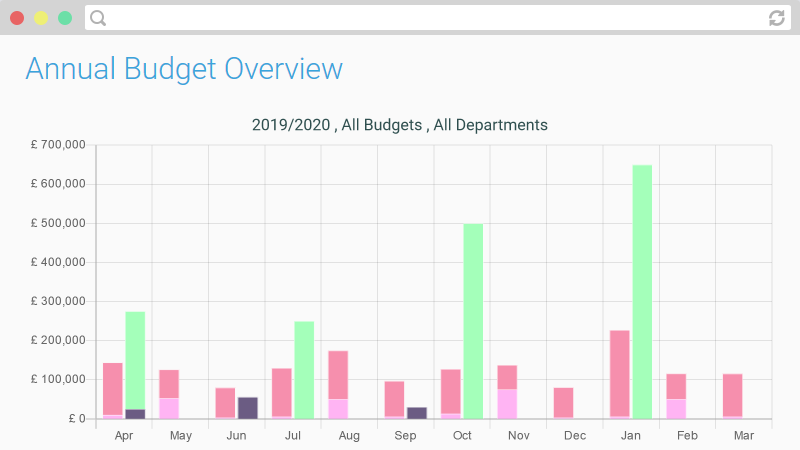Click the Dec axis label
This screenshot has width=800, height=450.
(x=574, y=436)
